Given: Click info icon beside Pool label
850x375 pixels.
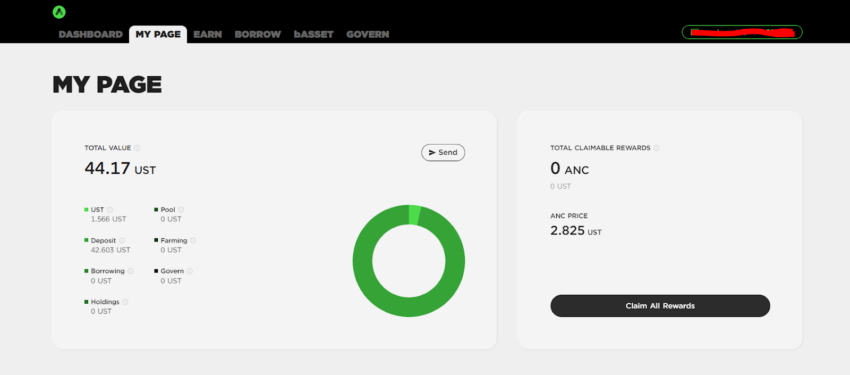Looking at the screenshot, I should point(181,210).
